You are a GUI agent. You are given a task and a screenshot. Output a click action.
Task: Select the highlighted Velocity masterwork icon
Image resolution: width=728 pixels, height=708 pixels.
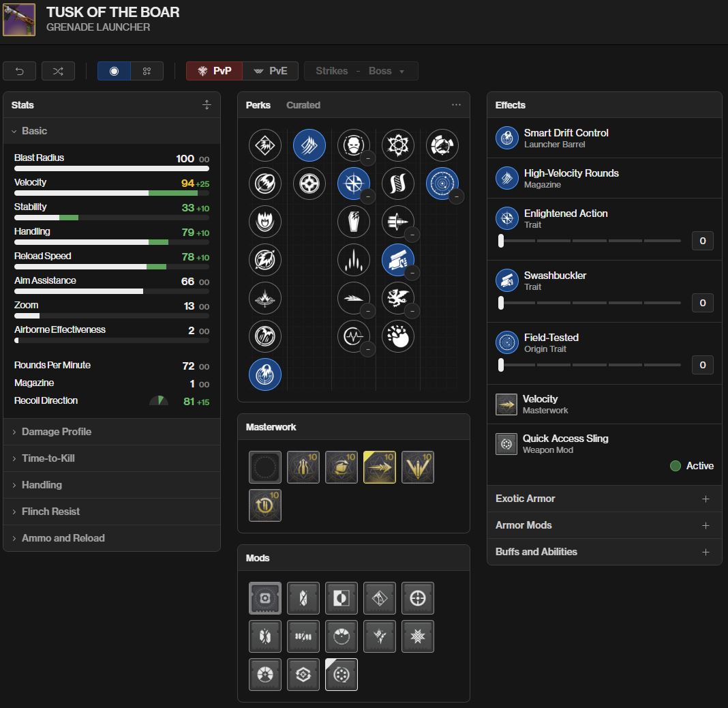click(x=380, y=467)
